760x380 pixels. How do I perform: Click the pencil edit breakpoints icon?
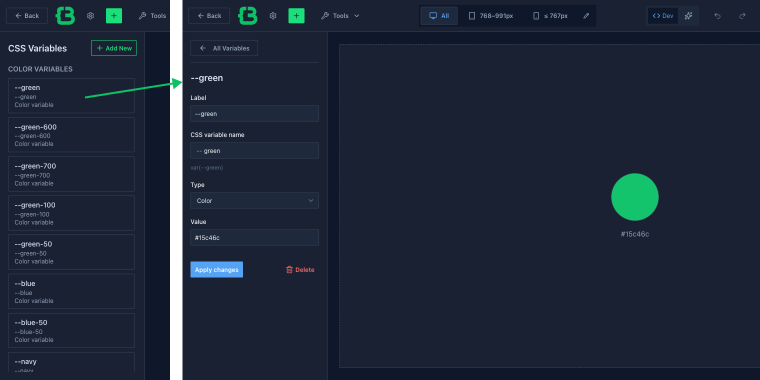pyautogui.click(x=586, y=16)
